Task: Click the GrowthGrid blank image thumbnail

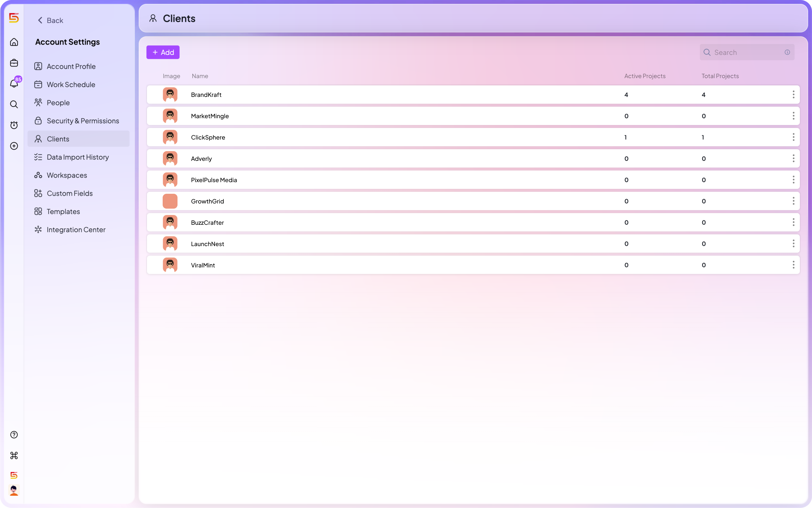Action: pyautogui.click(x=170, y=201)
